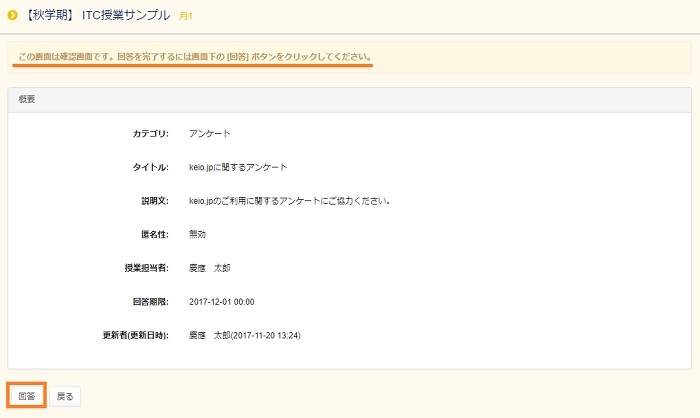Select the 無効 anonymity value
700x418 pixels.
[198, 234]
